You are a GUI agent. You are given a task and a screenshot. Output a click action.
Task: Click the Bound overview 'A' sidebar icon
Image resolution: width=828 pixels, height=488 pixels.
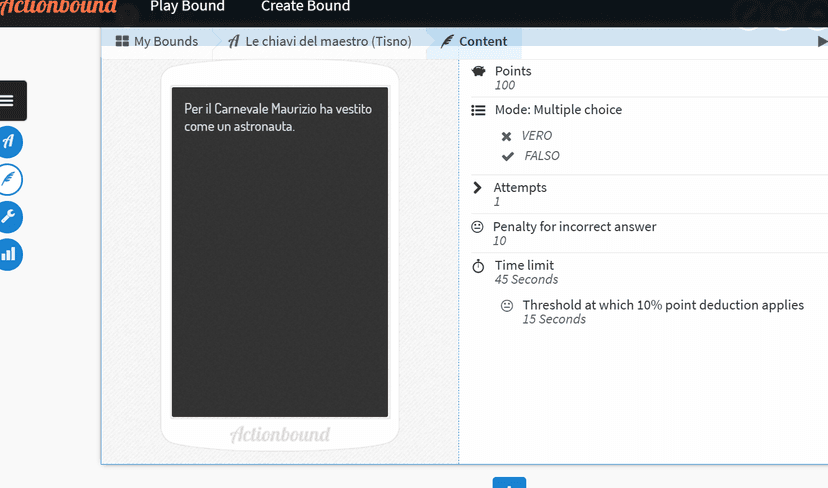(9, 141)
